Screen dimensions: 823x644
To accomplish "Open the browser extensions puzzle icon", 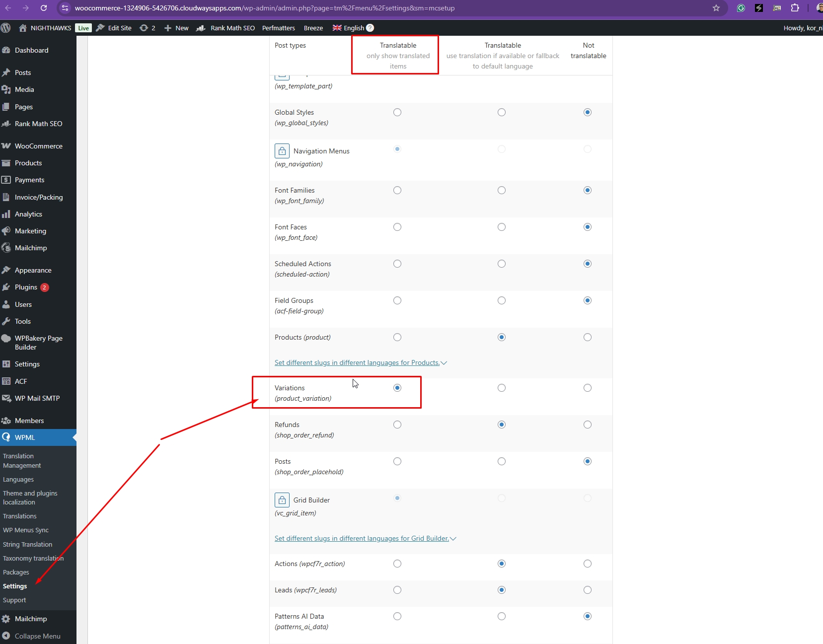I will (x=795, y=8).
